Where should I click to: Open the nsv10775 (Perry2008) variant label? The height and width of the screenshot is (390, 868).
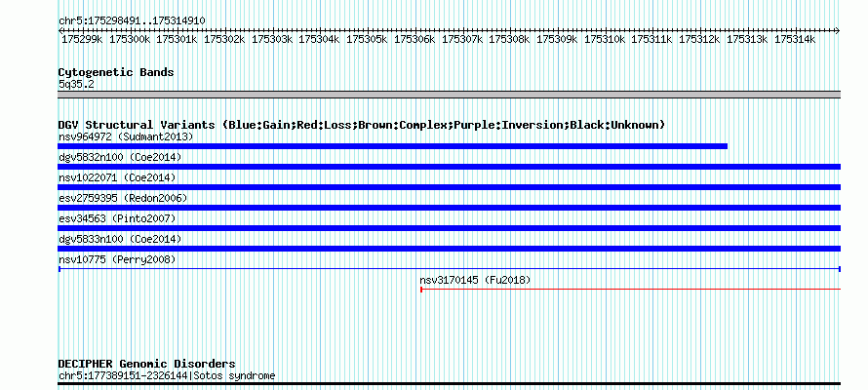[x=117, y=259]
